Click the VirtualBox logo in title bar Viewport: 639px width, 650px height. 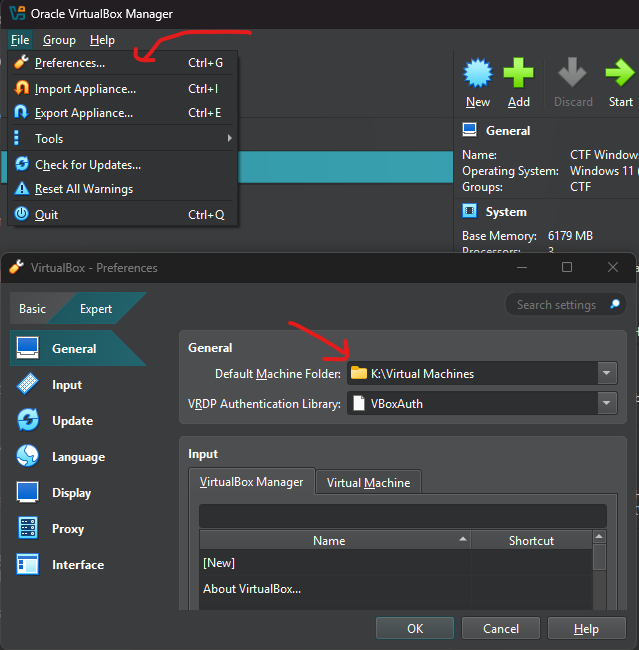coord(17,13)
